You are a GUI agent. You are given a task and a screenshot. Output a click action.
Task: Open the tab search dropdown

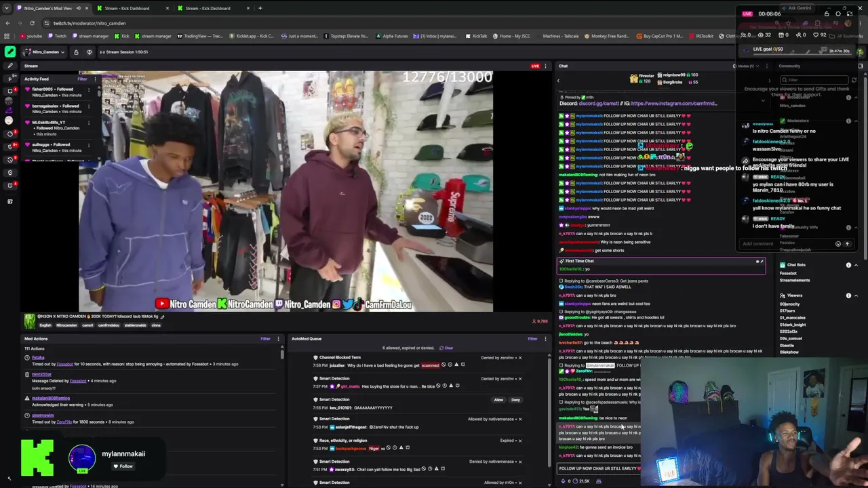7,8
